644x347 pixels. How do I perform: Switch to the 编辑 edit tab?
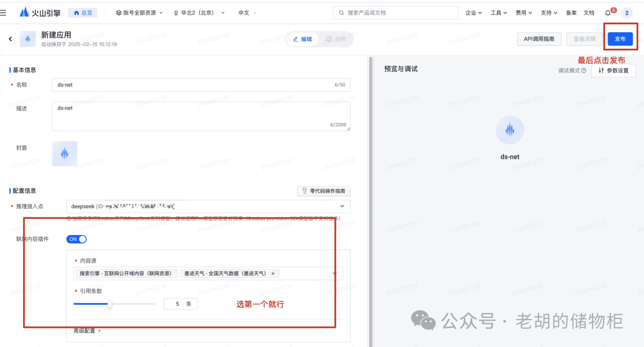tap(303, 39)
